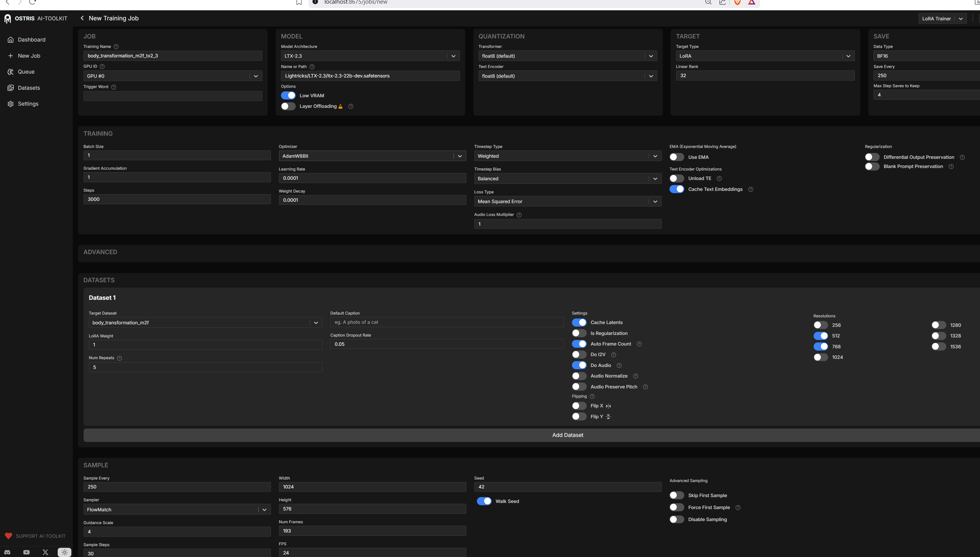The image size is (980, 557).
Task: Disable the Low VRAM toggle
Action: click(x=288, y=96)
